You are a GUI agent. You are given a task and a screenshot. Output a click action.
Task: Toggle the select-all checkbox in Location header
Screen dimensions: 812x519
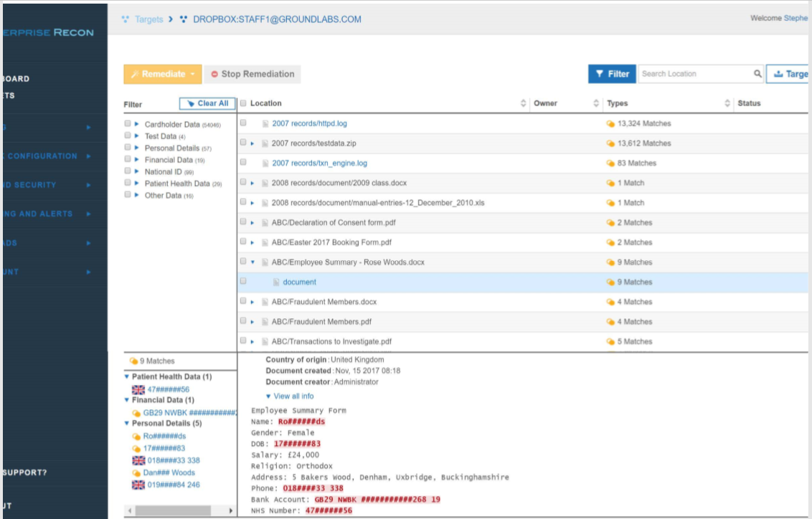pos(243,103)
